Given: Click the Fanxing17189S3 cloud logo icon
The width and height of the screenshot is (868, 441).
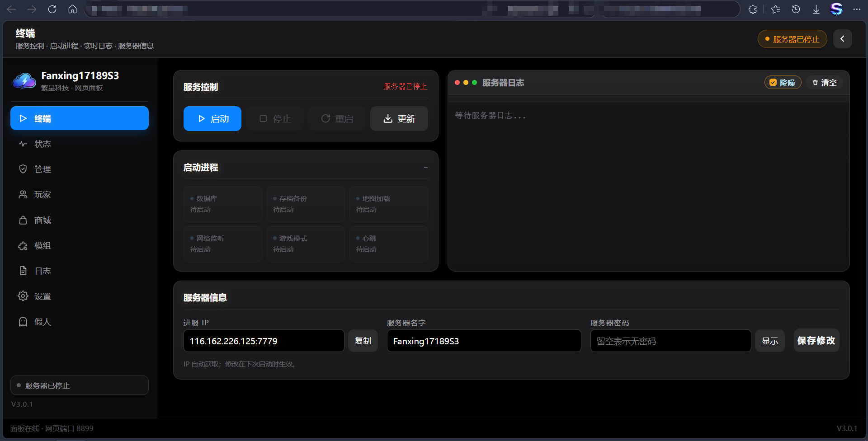Looking at the screenshot, I should [x=24, y=81].
